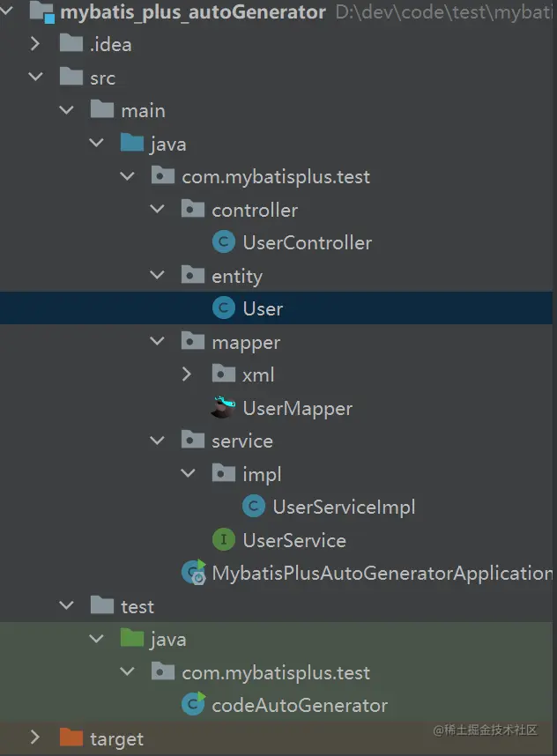This screenshot has height=756, width=557.
Task: Select the codeAutoGenerator file name
Action: [300, 706]
